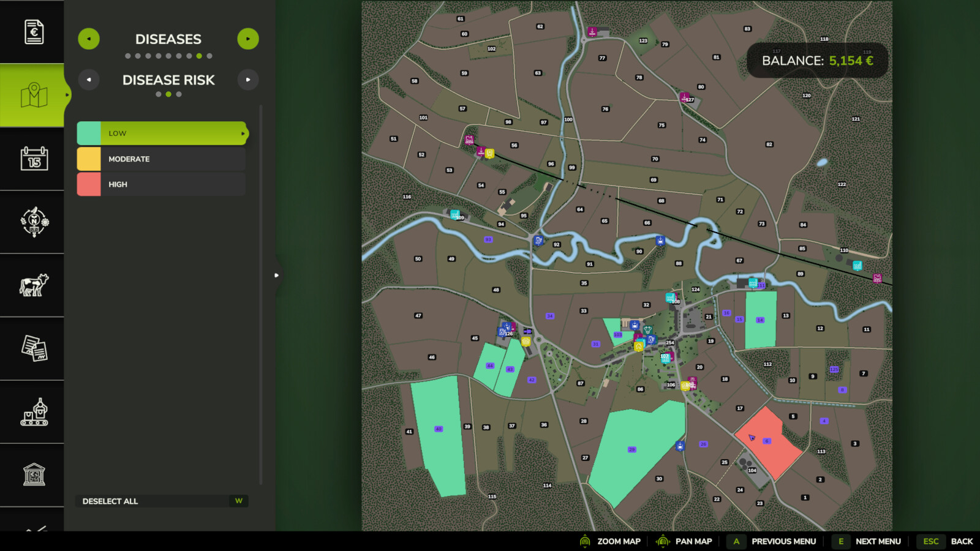Select the red high-risk field 6
Screen dimensions: 980x551
click(769, 442)
